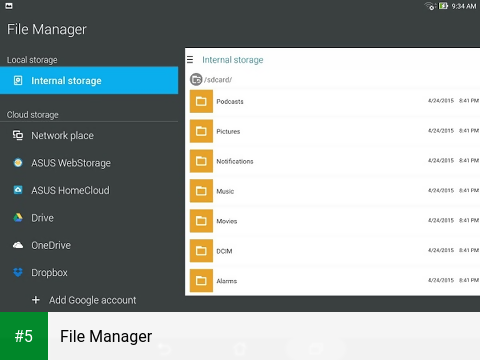Click the plus icon for adding account
480x360 pixels.
tap(36, 300)
